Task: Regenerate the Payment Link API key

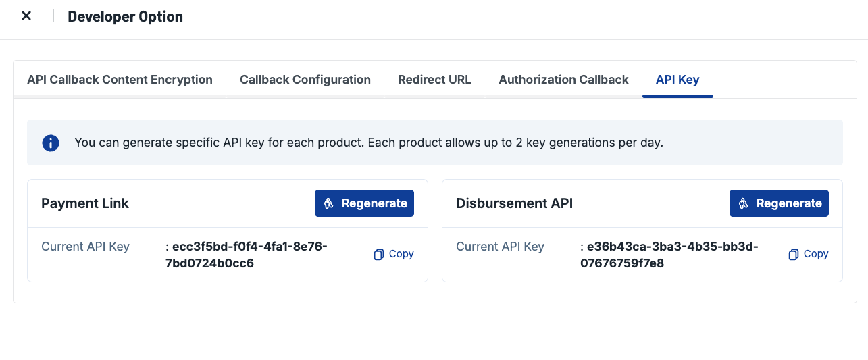Action: [364, 203]
